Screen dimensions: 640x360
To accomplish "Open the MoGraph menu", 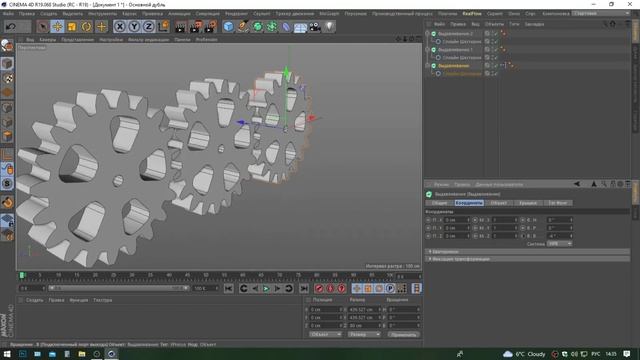I will click(329, 14).
